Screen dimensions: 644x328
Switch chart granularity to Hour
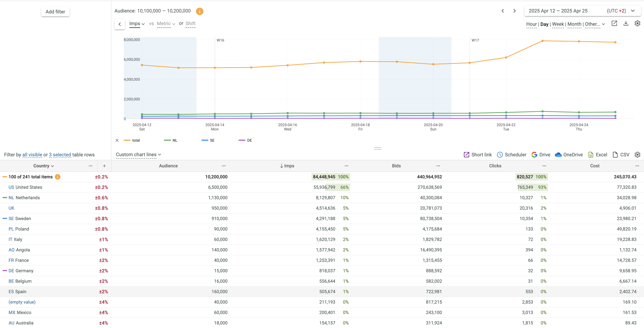coord(531,24)
